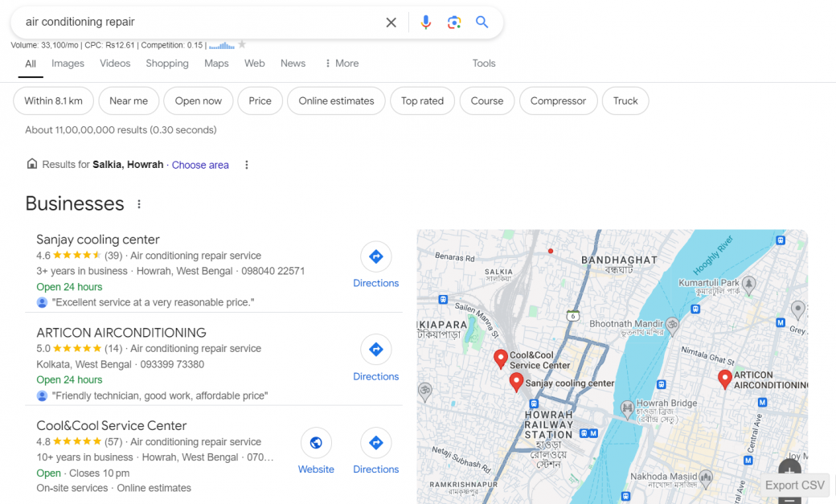Select the Truck suggestion chip

(625, 100)
